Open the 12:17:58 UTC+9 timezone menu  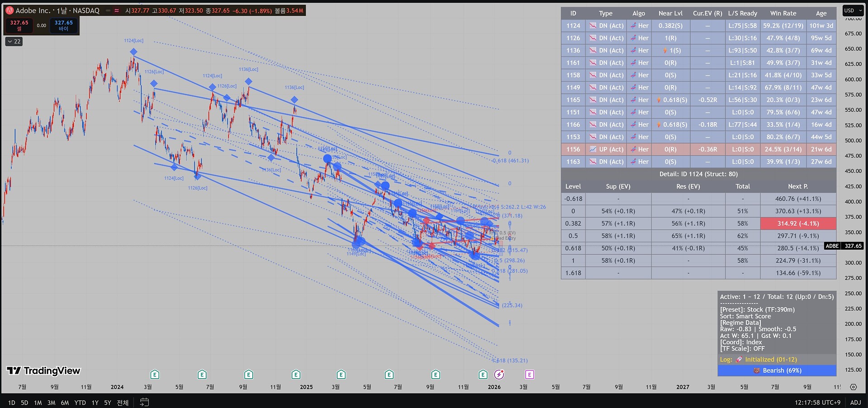pos(817,403)
